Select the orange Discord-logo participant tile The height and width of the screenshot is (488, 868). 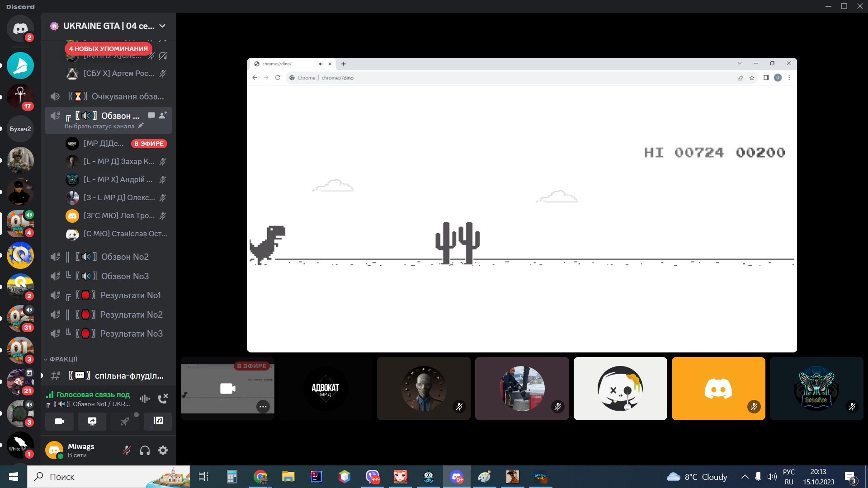click(718, 389)
